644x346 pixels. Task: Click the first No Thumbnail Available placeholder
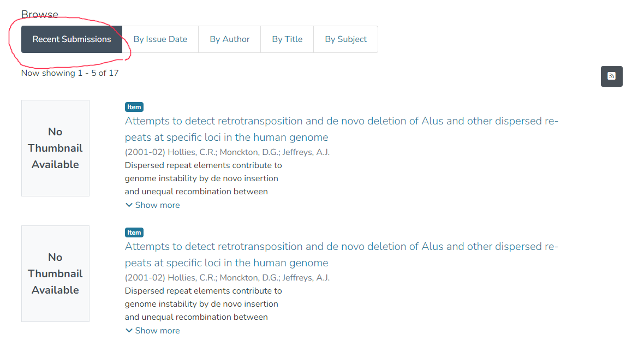55,148
